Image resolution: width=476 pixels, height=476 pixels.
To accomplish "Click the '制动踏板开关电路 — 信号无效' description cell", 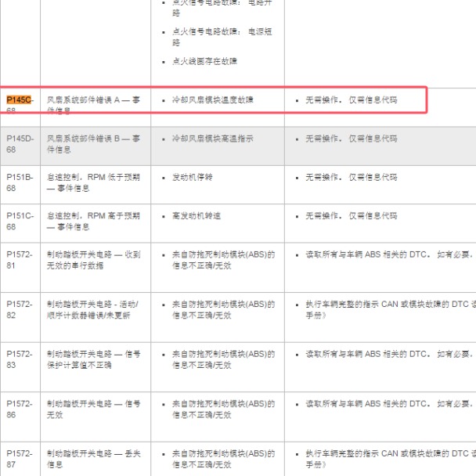I will (x=93, y=409).
